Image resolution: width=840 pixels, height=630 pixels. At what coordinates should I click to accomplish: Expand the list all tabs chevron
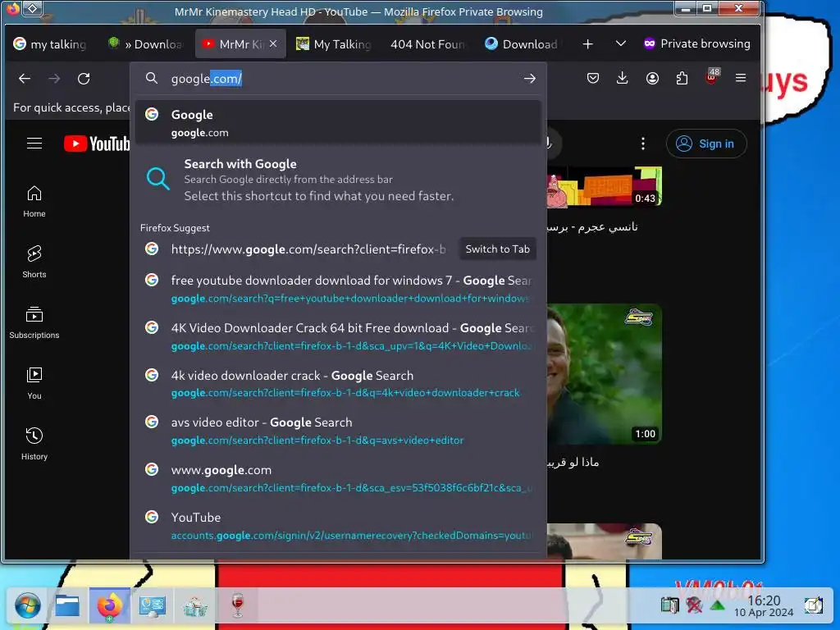(x=620, y=43)
